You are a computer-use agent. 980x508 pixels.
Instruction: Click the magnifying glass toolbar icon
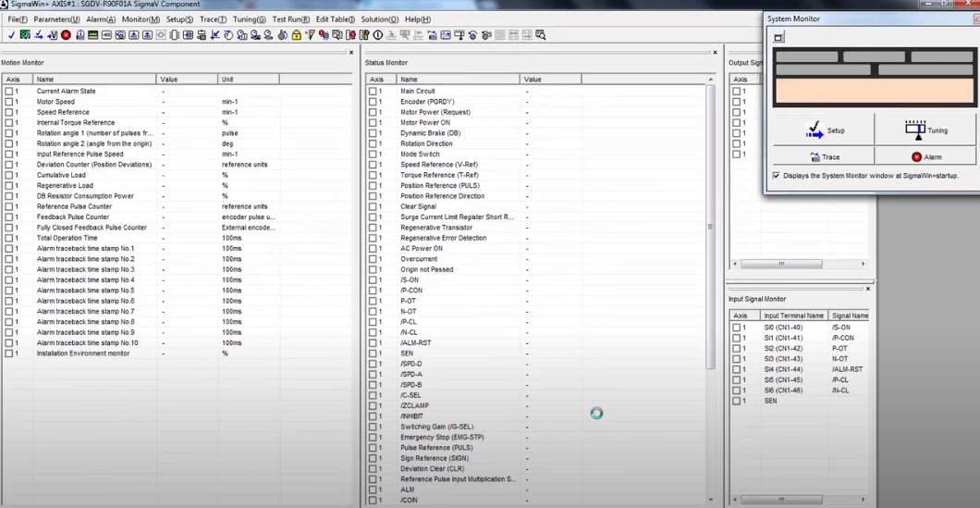tap(541, 35)
